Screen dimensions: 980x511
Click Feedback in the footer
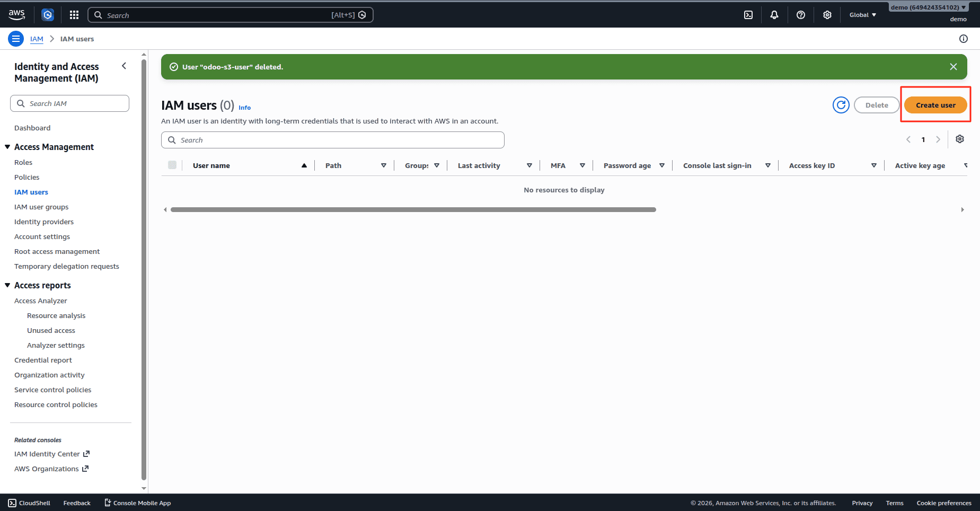[x=77, y=503]
